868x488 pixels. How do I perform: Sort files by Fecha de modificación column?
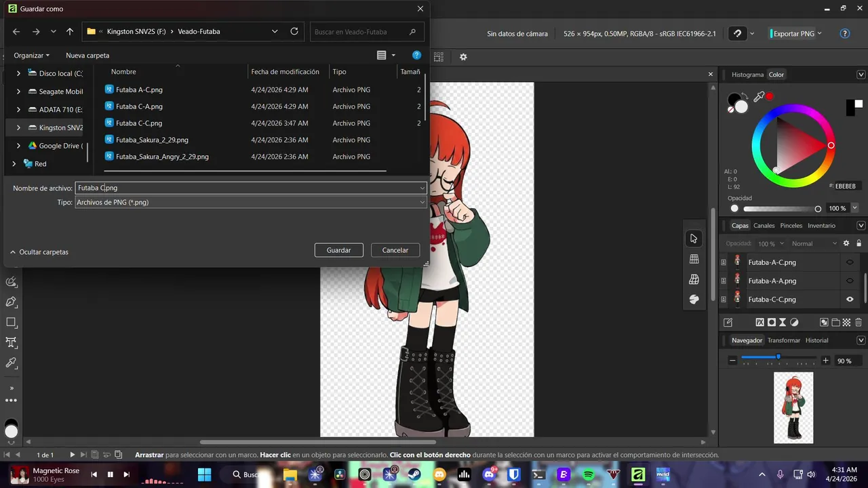[285, 72]
